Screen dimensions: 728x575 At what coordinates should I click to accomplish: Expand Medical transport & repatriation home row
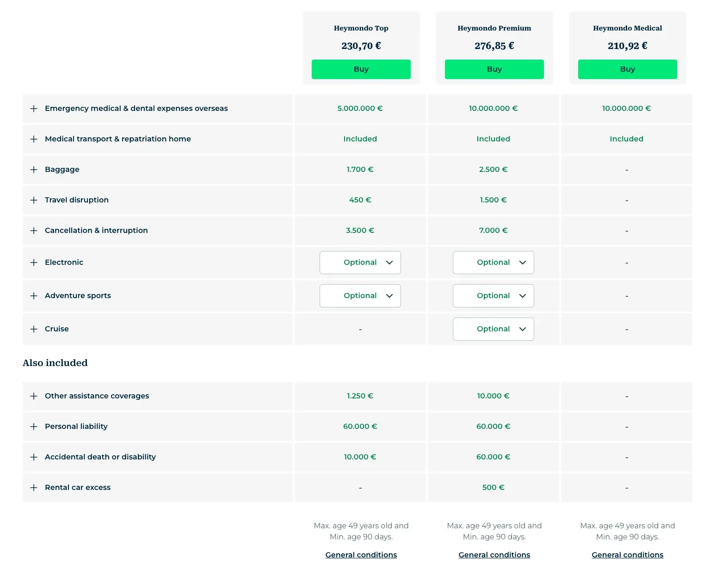[34, 139]
